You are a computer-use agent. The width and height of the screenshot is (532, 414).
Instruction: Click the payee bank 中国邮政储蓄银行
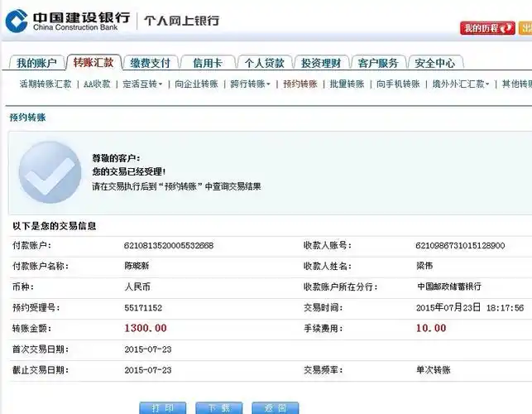point(449,286)
